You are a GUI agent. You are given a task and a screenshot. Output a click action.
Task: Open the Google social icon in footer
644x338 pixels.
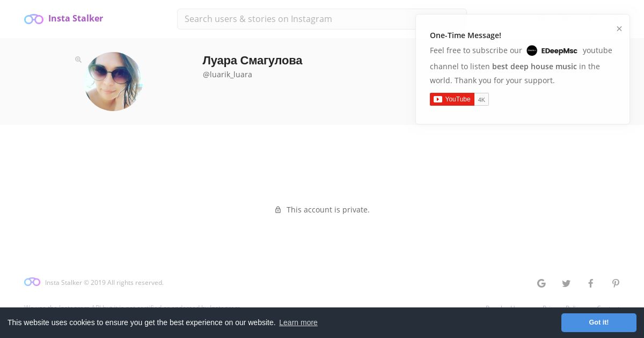541,283
